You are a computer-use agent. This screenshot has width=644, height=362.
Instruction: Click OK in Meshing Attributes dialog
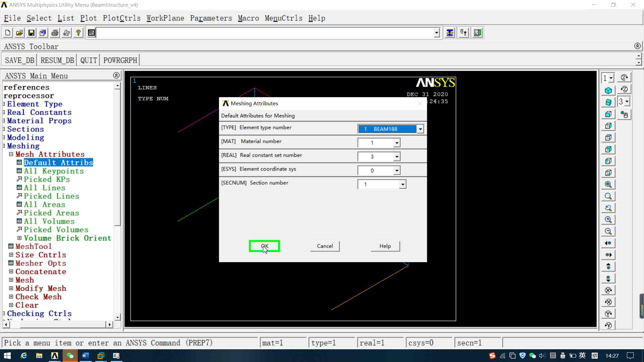click(x=264, y=246)
